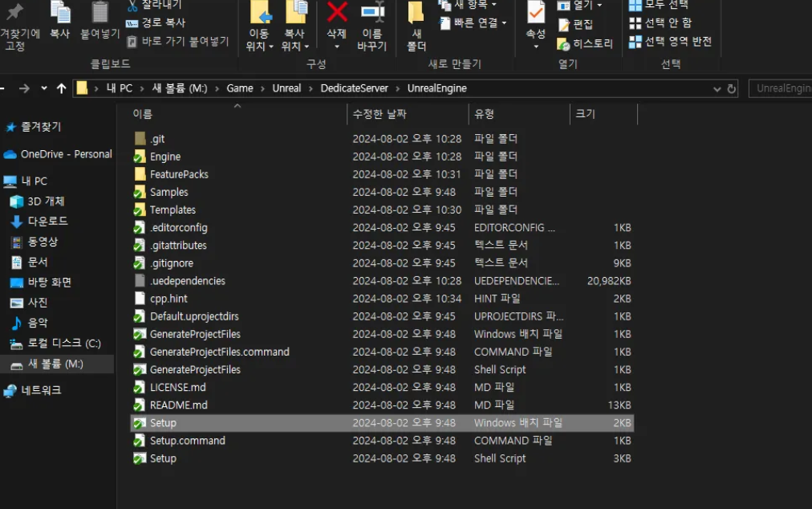Viewport: 812px width, 509px height.
Task: Select 즐겨찾기 (Quick access) in the sidebar
Action: click(41, 127)
